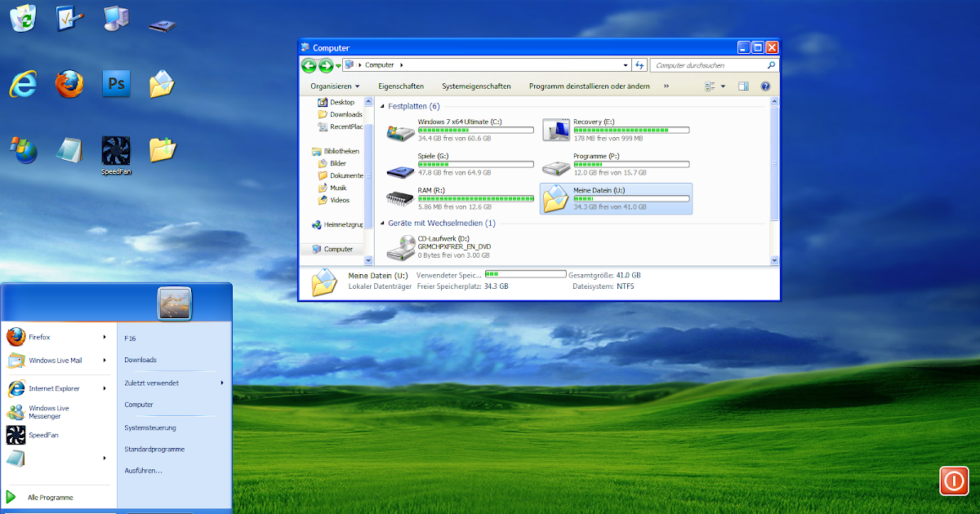This screenshot has height=514, width=980.
Task: Open the checklist desktop icon next to Recycle Bin
Action: tap(69, 18)
